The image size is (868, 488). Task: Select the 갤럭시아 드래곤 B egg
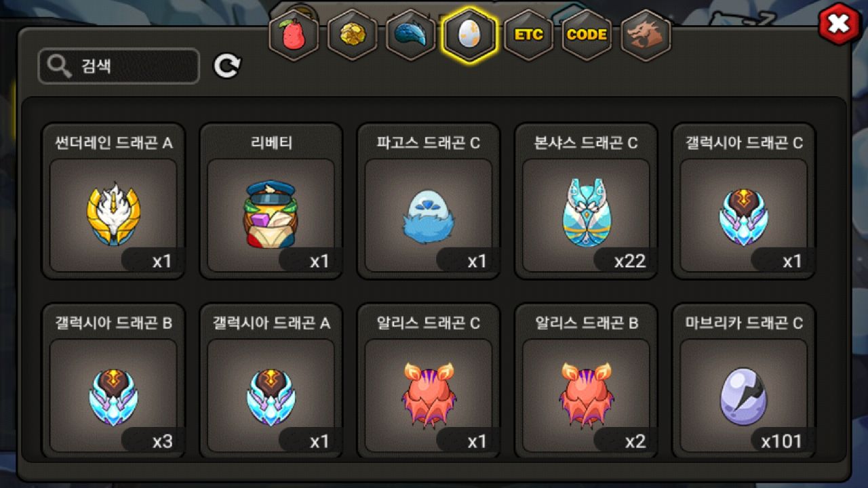coord(113,381)
